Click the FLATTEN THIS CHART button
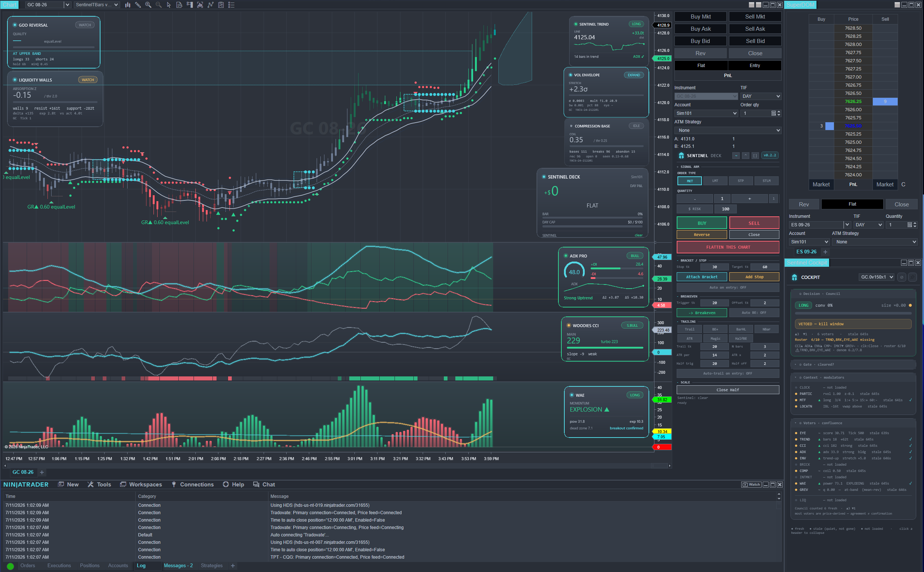 pos(727,247)
